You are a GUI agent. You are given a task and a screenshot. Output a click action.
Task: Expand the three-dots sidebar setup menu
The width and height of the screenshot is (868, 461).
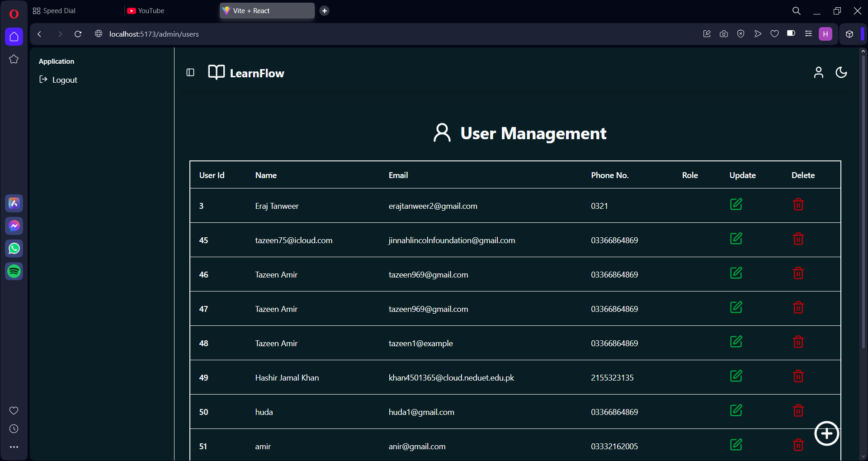pos(14,447)
